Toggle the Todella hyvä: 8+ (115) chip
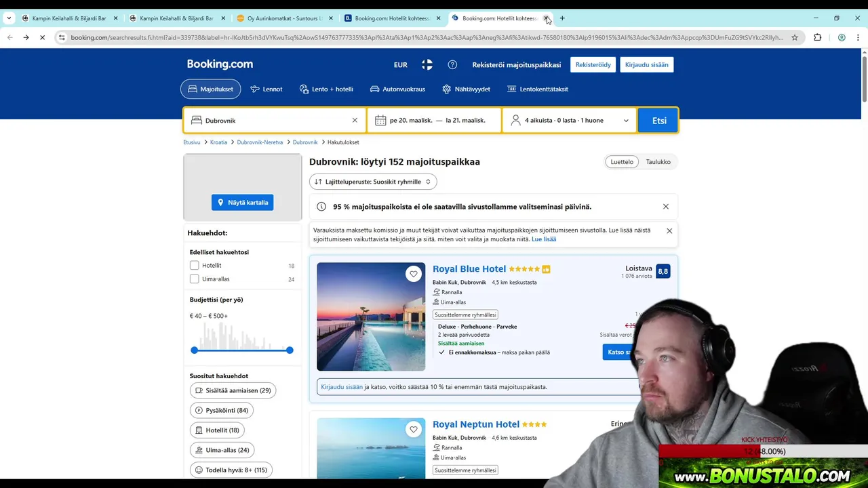This screenshot has width=868, height=488. click(231, 469)
